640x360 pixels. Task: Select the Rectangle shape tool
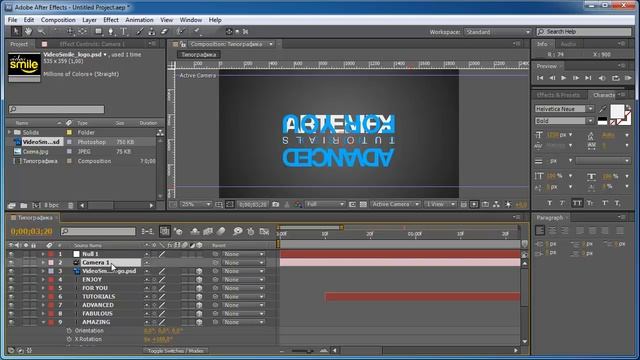pyautogui.click(x=98, y=31)
